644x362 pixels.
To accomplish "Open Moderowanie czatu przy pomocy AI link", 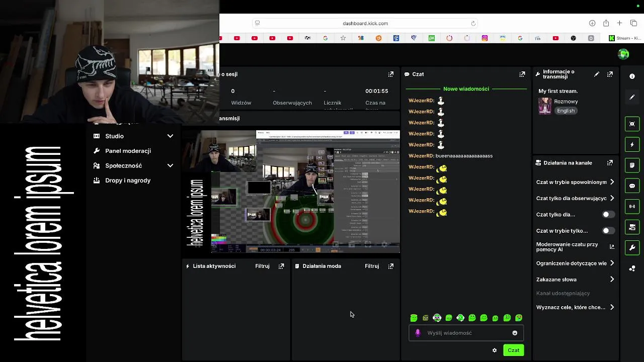I will click(575, 247).
